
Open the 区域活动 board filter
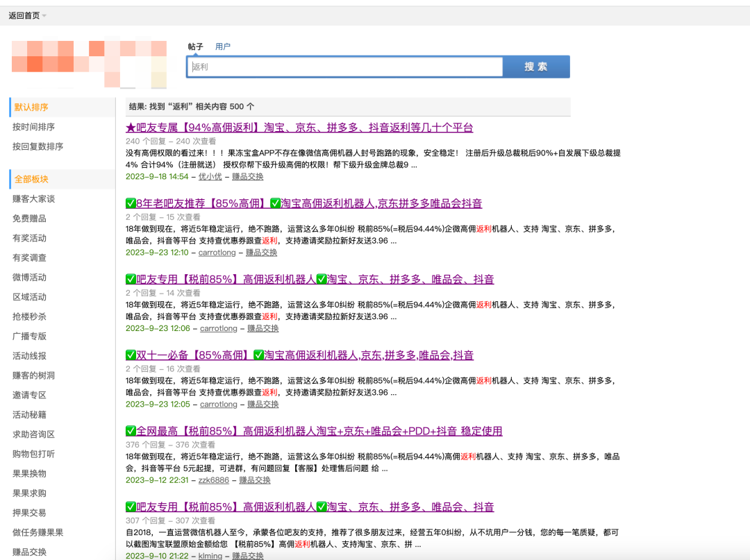[x=30, y=297]
